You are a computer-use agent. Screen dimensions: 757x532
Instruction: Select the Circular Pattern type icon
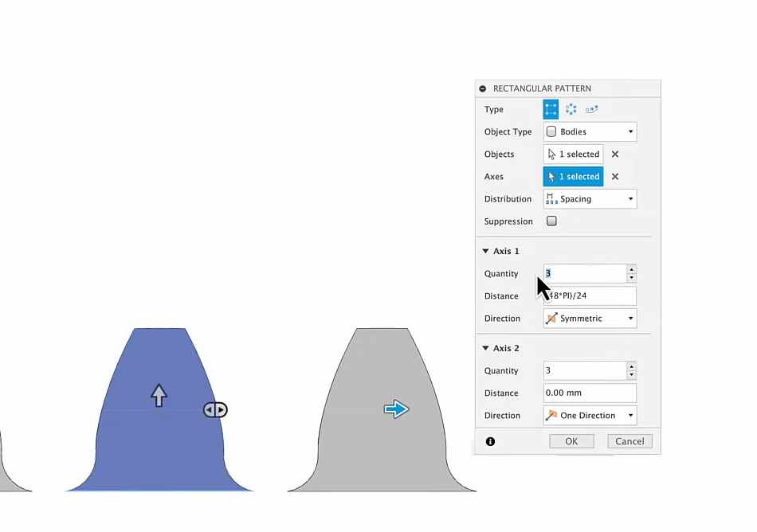571,109
